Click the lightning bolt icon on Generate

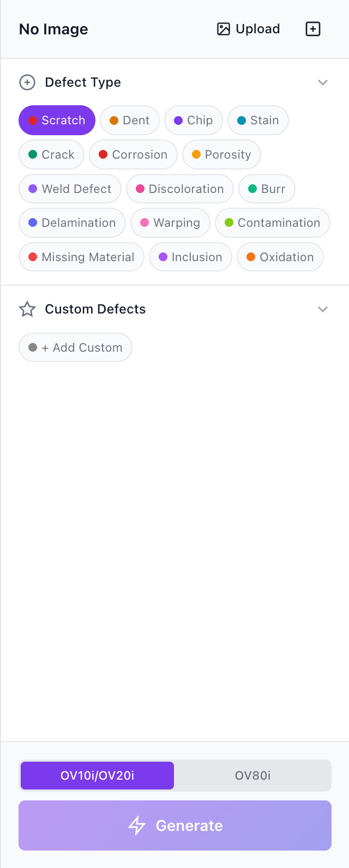point(137,825)
